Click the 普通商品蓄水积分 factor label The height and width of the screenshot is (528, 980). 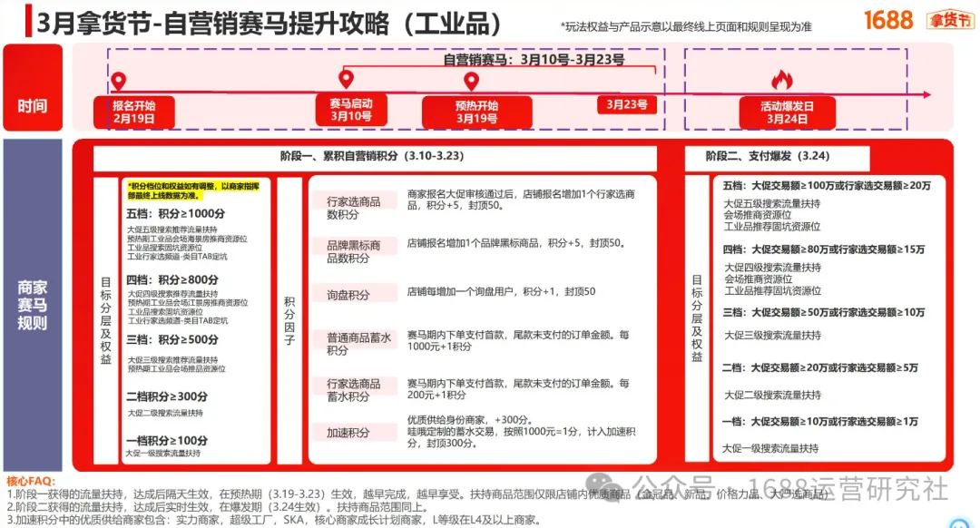pyautogui.click(x=358, y=345)
